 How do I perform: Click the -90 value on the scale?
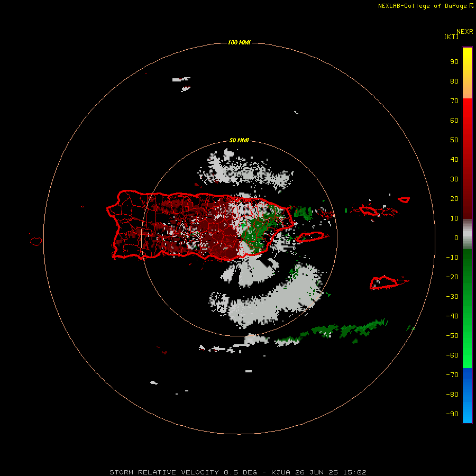click(452, 414)
